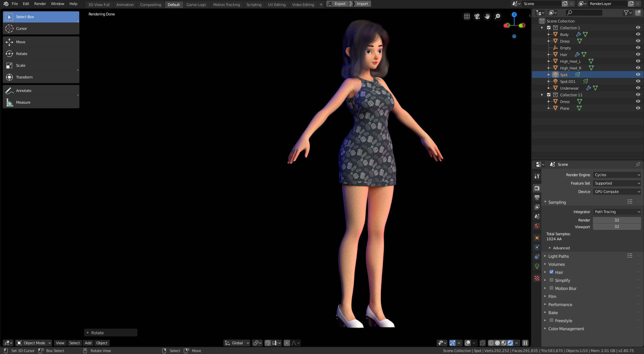Click the Import button
This screenshot has width=644, height=354.
point(360,4)
